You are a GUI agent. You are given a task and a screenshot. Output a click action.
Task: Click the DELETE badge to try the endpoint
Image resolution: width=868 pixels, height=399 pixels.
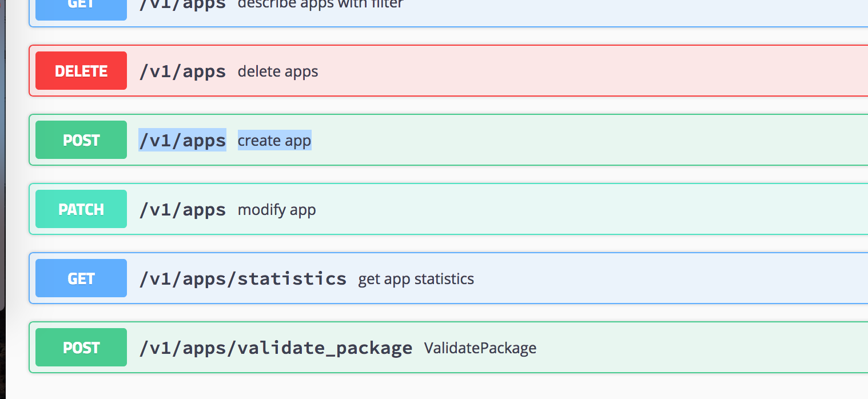tap(81, 70)
